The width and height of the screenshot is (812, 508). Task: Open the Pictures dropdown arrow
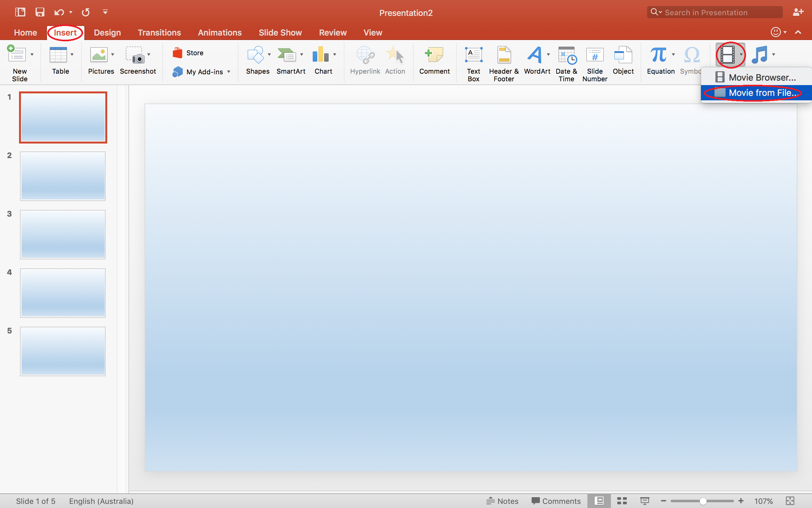[x=112, y=54]
